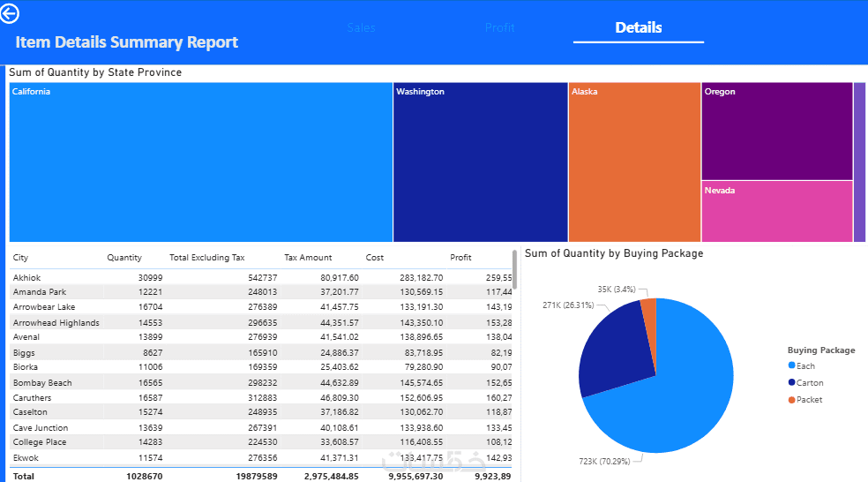Open the Details tab
This screenshot has height=482, width=868.
coord(639,27)
